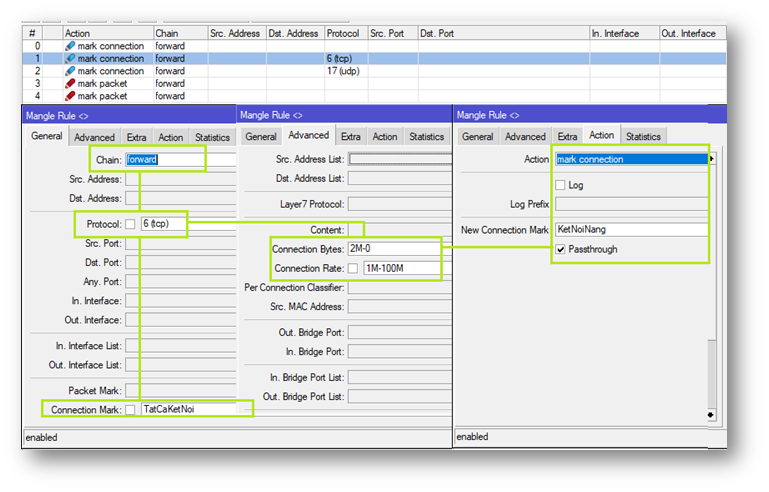Click the Connection Rate field 1M-100M
The image size is (769, 492).
click(407, 268)
